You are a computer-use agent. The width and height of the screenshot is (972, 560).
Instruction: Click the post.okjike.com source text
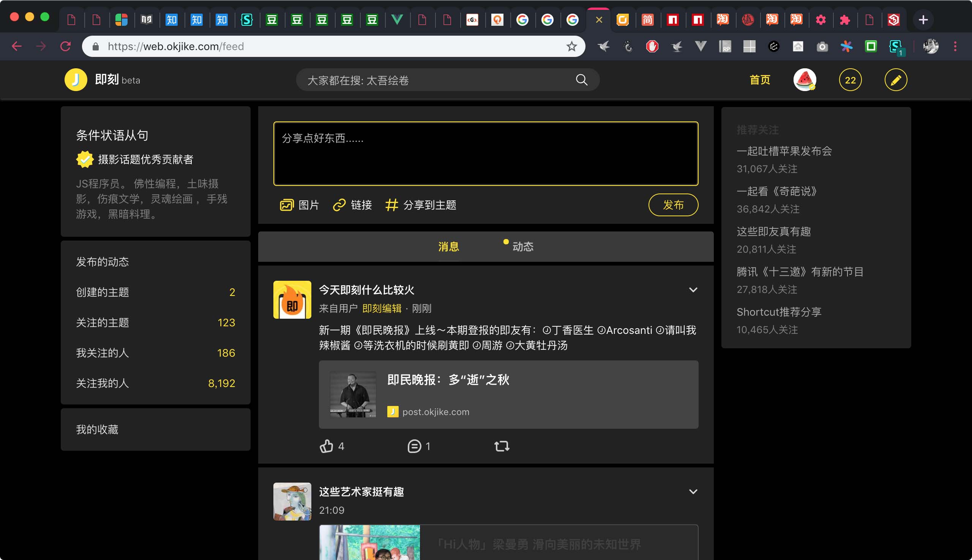(436, 412)
